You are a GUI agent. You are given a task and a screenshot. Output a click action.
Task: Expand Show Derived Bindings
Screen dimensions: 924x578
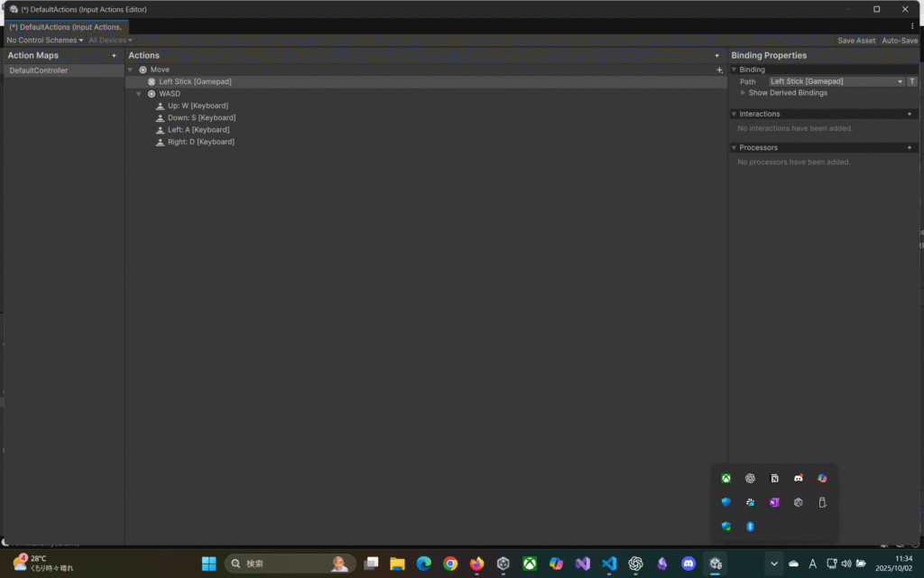tap(787, 93)
